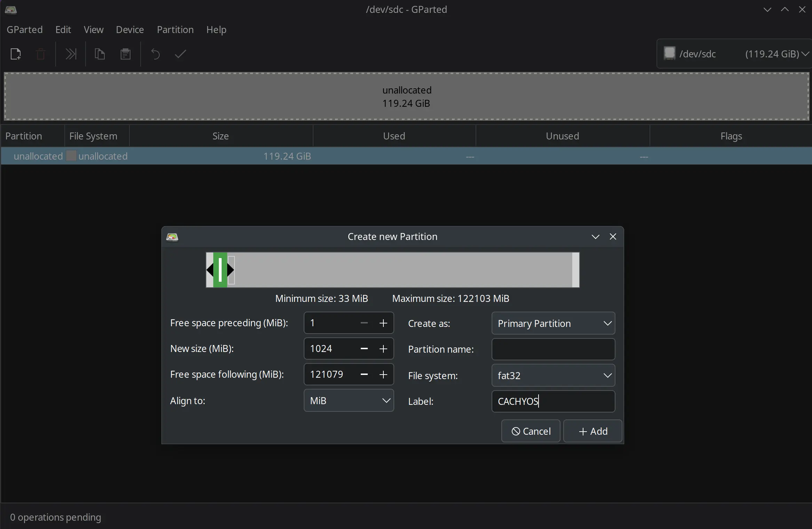The image size is (812, 529).
Task: Click the GParted icon in main title bar
Action: coord(11,10)
